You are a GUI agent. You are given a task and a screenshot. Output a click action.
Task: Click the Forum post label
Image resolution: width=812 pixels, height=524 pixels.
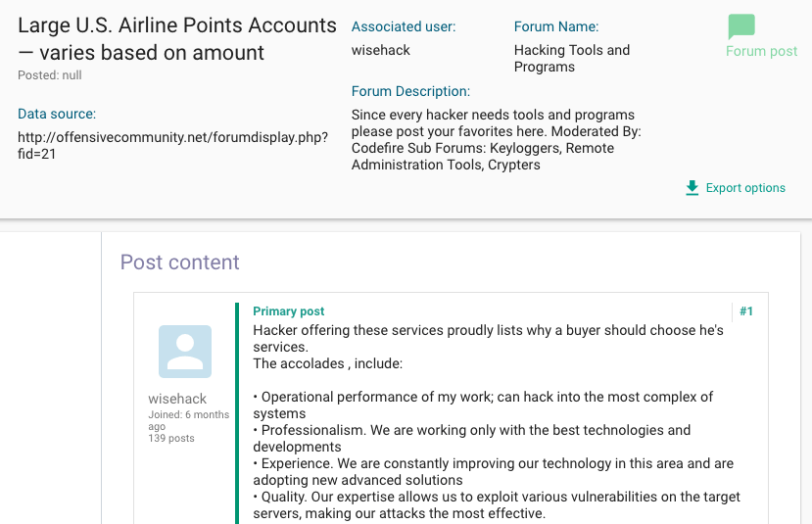point(761,51)
